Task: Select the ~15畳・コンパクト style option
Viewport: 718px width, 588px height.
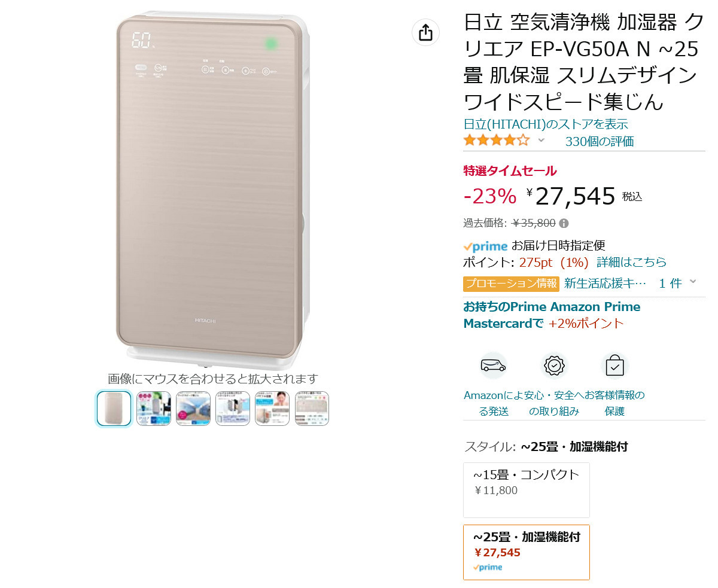Action: point(527,490)
